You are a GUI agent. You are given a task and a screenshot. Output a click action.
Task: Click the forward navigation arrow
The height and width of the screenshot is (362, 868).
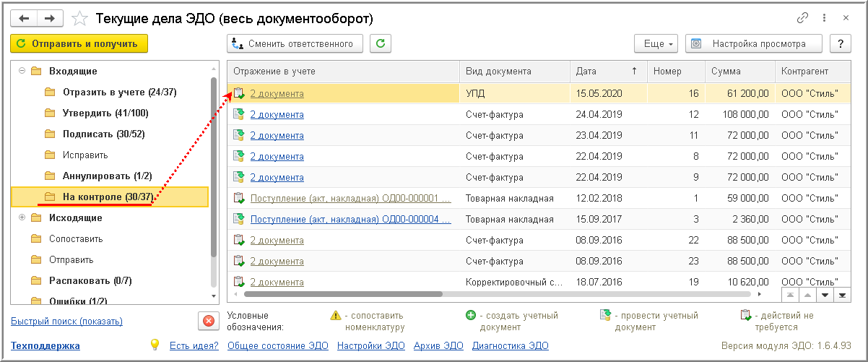[49, 17]
